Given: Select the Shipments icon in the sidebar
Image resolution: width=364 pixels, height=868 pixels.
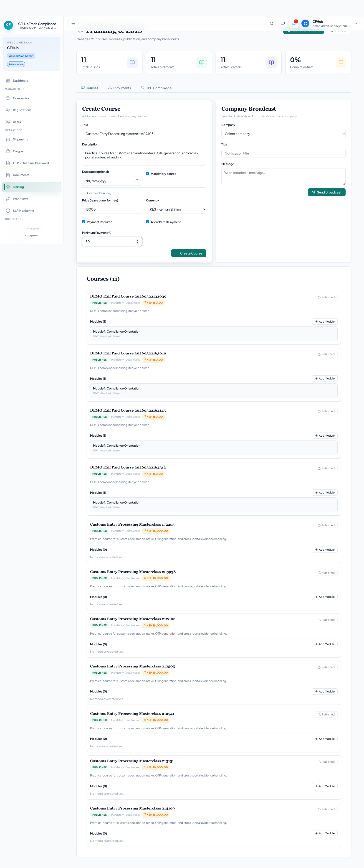Looking at the screenshot, I should 8,139.
